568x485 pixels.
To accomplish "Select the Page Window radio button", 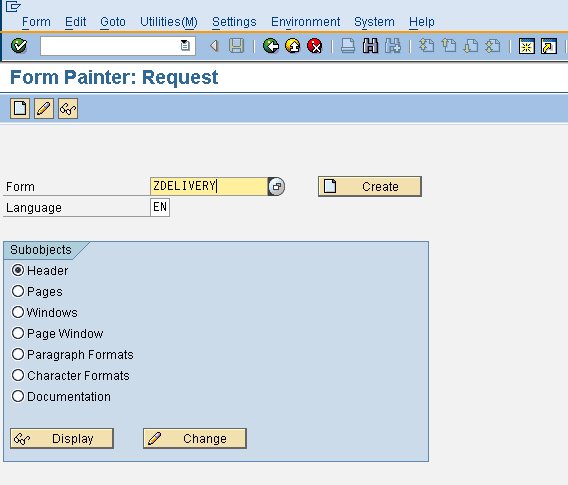I will [18, 333].
